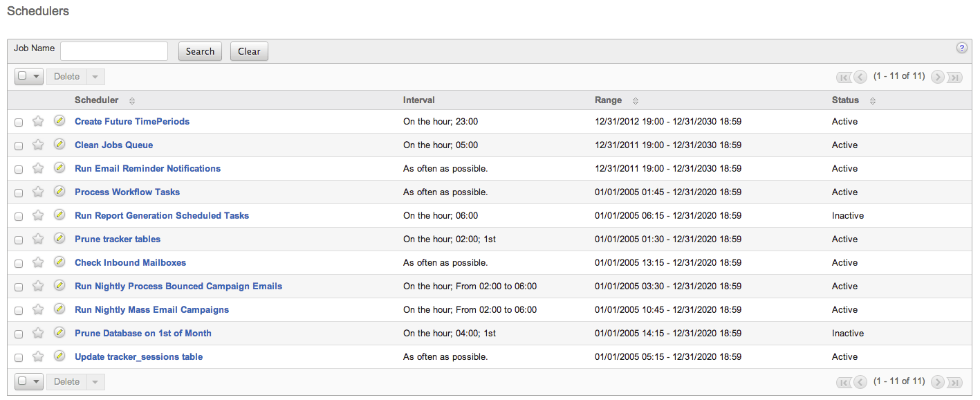Click the last page pagination icon
Screen dimensions: 980x400
[x=955, y=76]
